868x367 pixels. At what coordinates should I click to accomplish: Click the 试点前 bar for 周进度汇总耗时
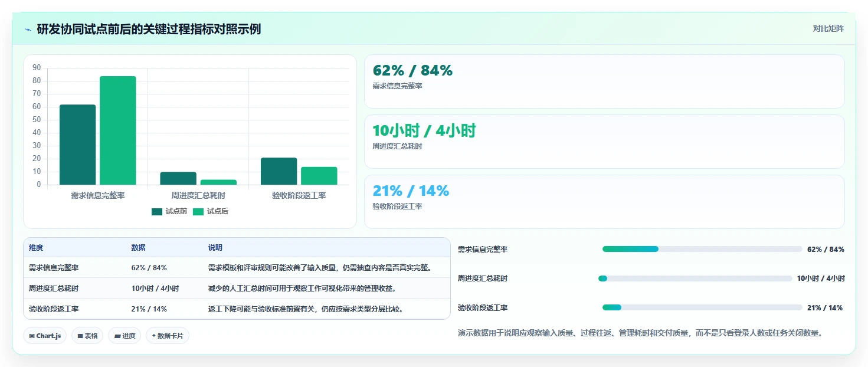(178, 178)
